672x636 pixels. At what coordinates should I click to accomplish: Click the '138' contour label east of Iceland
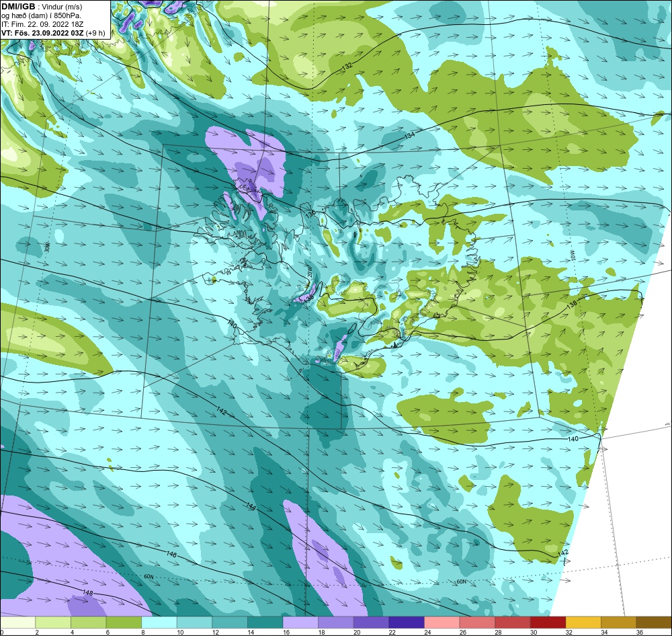point(571,305)
